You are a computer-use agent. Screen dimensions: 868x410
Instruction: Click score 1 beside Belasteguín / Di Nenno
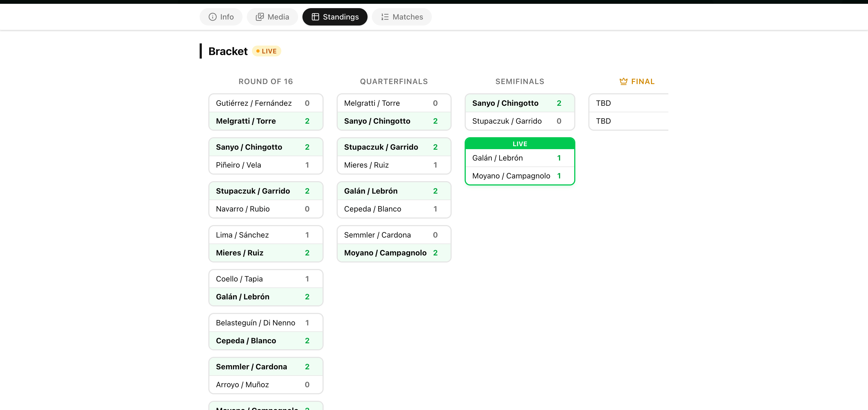307,323
